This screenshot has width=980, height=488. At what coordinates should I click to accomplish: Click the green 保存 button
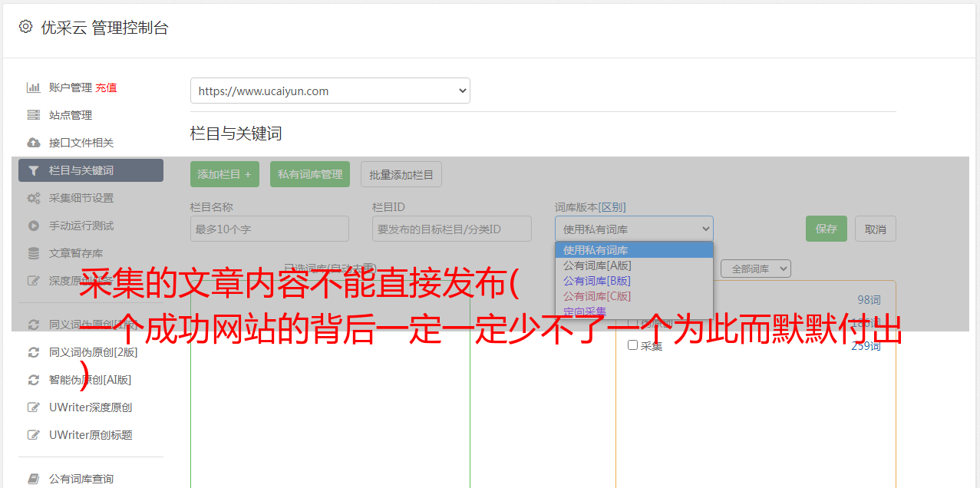tap(827, 229)
